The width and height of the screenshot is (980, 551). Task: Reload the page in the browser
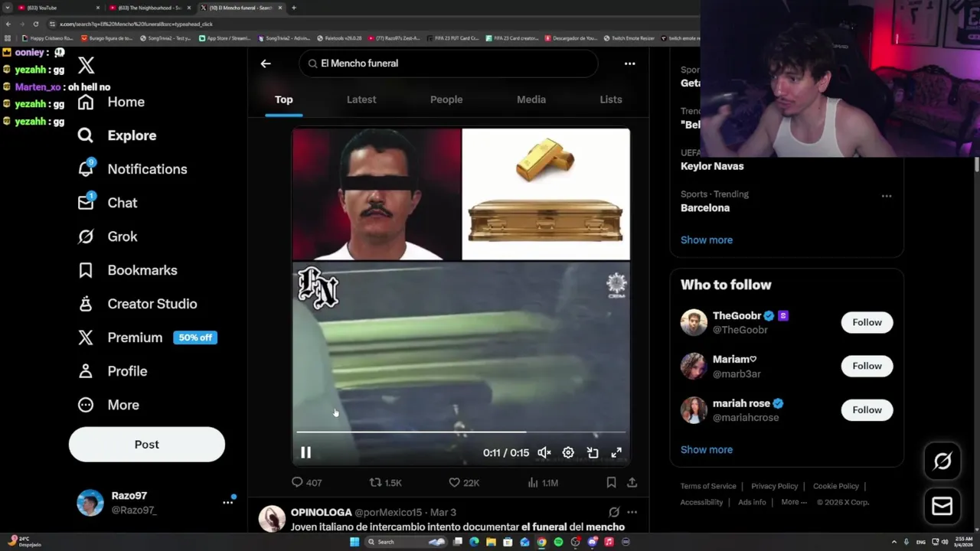35,24
